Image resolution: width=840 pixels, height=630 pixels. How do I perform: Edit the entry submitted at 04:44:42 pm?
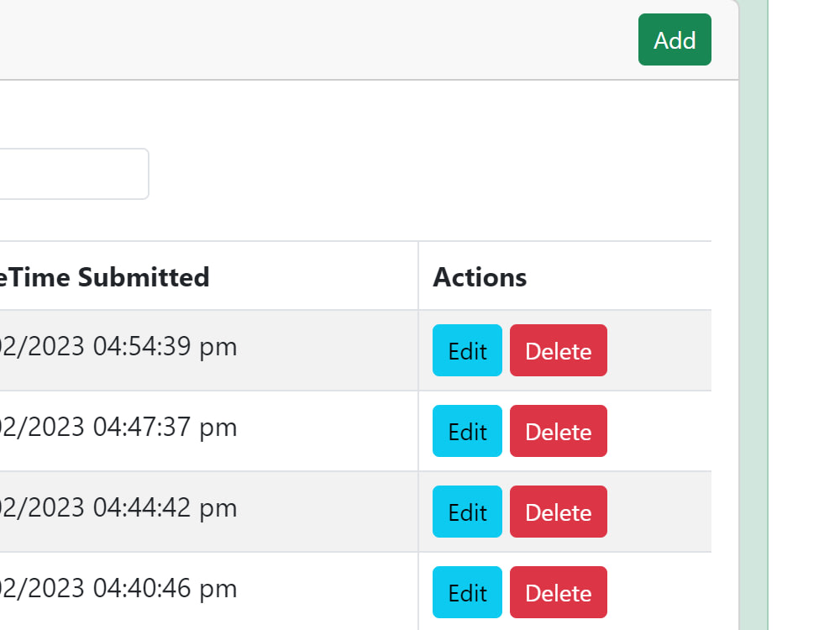click(x=467, y=512)
